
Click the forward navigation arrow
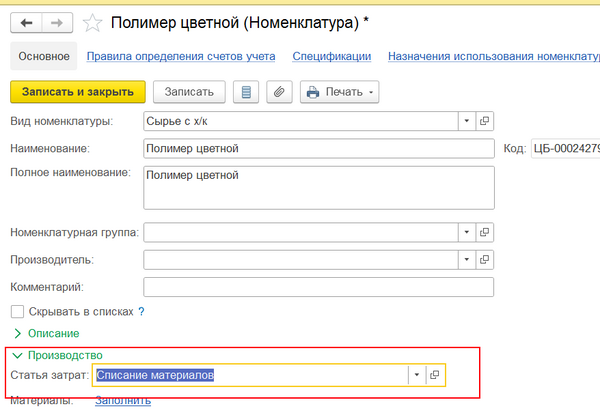[x=56, y=22]
